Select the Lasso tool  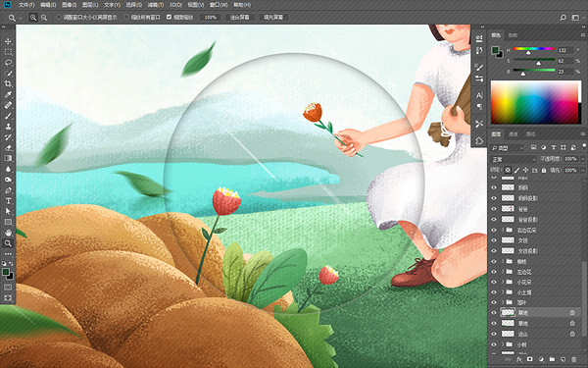(x=8, y=63)
